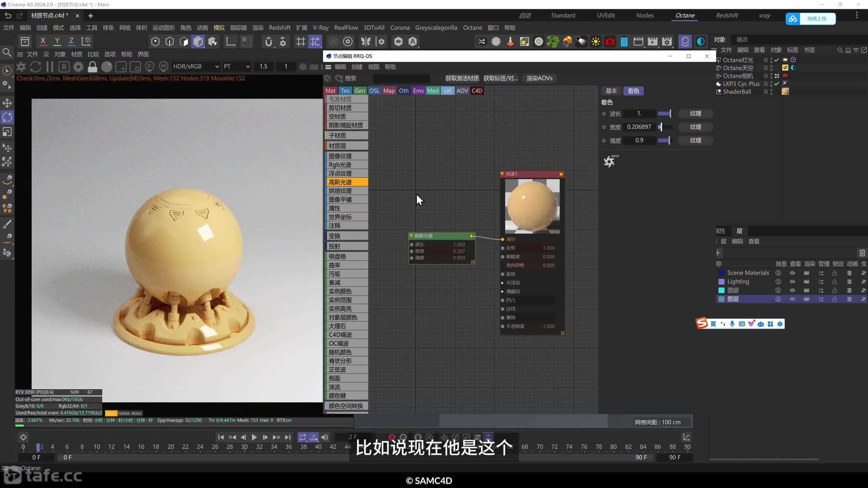Select the Scale tool in left toolbar
This screenshot has width=868, height=488.
coord(7,132)
